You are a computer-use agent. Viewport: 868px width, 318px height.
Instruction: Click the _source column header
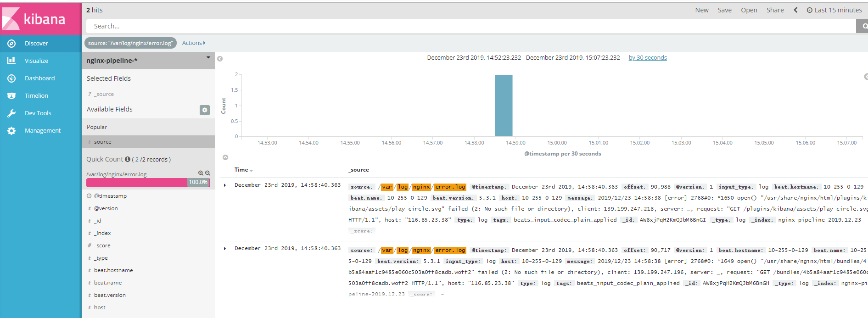[x=358, y=170]
